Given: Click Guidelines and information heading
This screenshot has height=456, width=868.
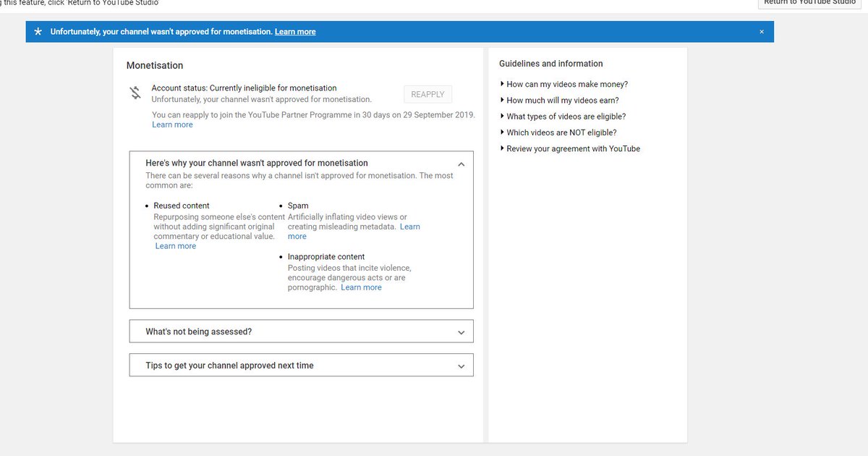Looking at the screenshot, I should coord(551,64).
